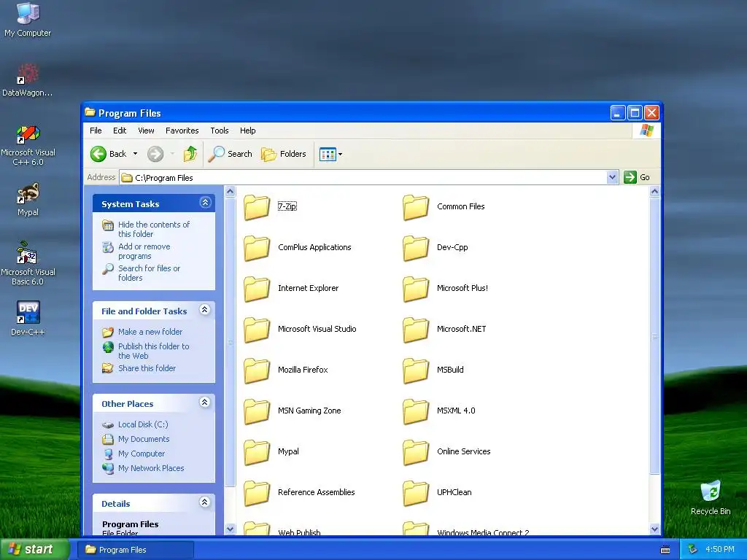Select the UPHClean folder icon
Viewport: 747px width, 560px height.
(x=416, y=492)
